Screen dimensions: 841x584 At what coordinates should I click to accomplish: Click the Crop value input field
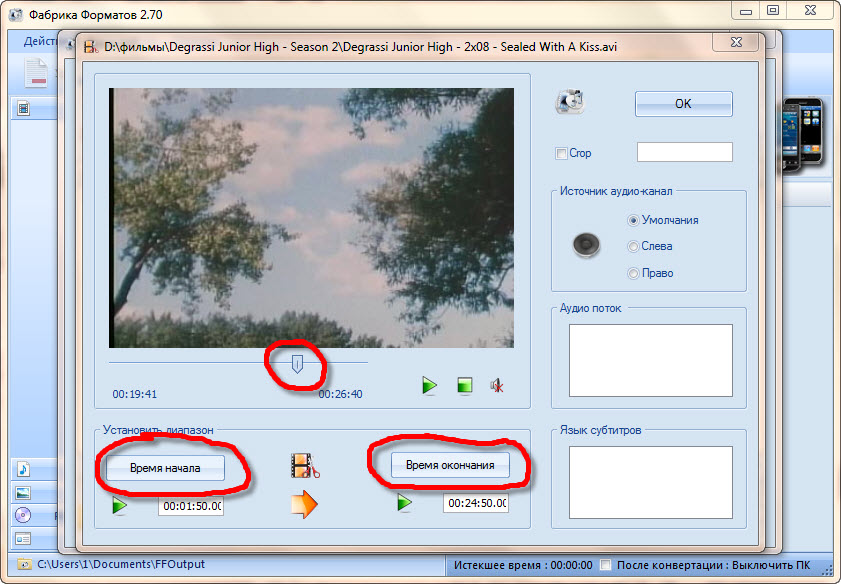pos(684,152)
